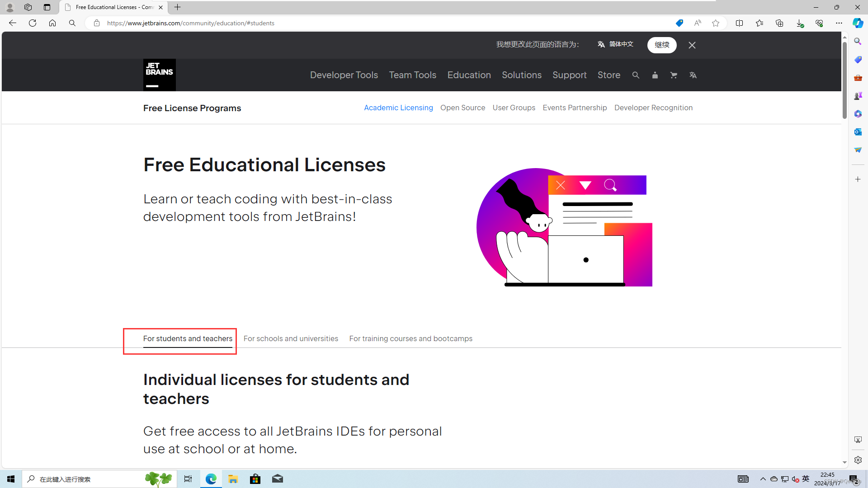Open the sidebar Search tool
The image size is (868, 488).
858,42
